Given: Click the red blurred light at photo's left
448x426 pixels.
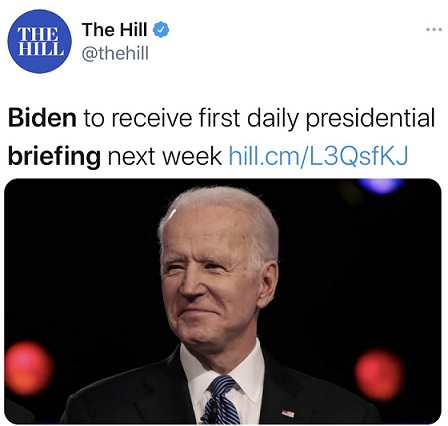Looking at the screenshot, I should pos(29,368).
